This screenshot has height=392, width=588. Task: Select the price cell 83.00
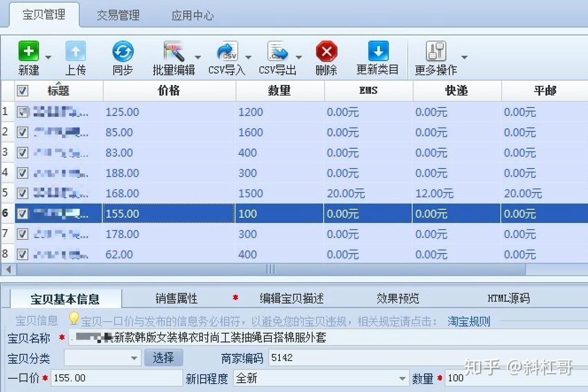tap(169, 153)
